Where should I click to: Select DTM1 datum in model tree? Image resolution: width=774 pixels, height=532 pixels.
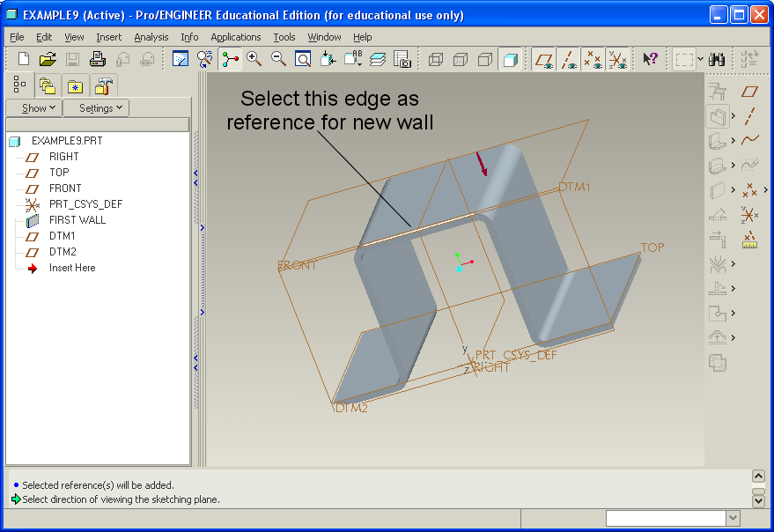[62, 236]
